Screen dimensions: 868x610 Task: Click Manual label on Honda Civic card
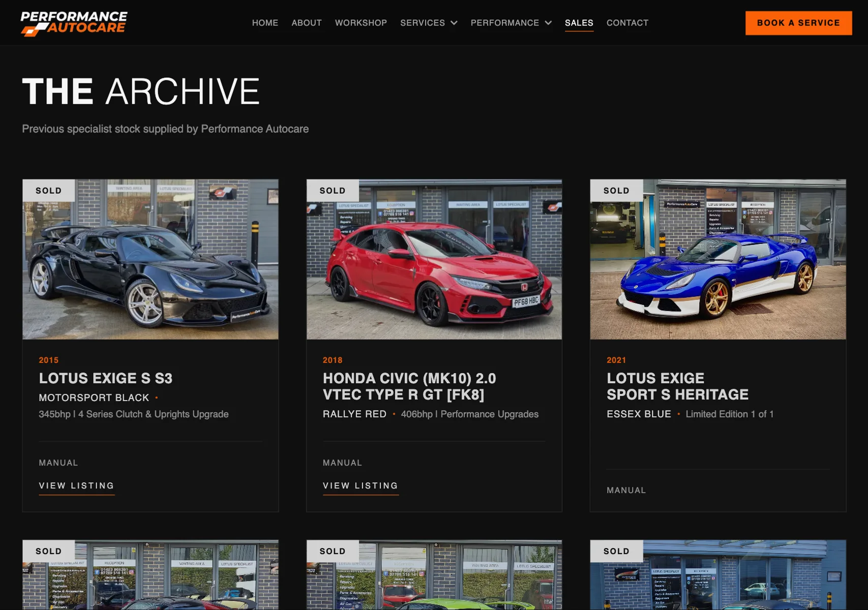[342, 463]
